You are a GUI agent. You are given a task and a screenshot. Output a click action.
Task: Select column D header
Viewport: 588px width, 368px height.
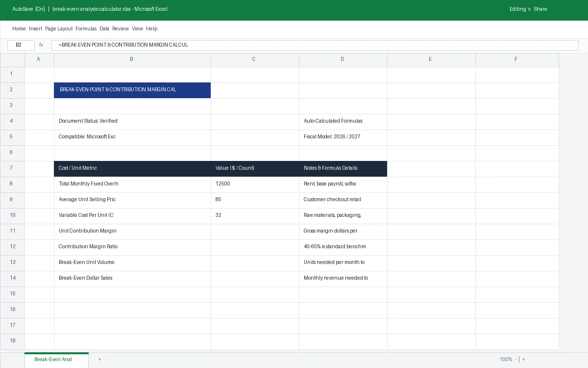tap(343, 59)
